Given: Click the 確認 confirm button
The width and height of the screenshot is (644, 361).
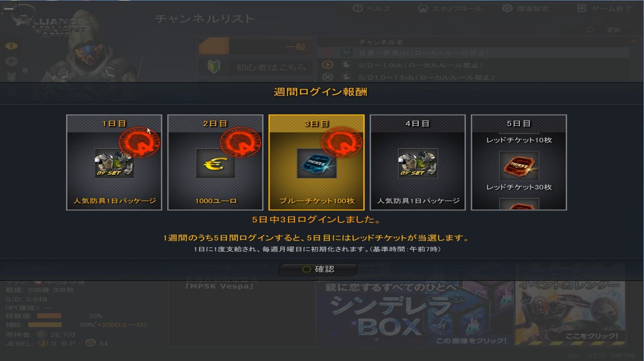Looking at the screenshot, I should pyautogui.click(x=318, y=269).
